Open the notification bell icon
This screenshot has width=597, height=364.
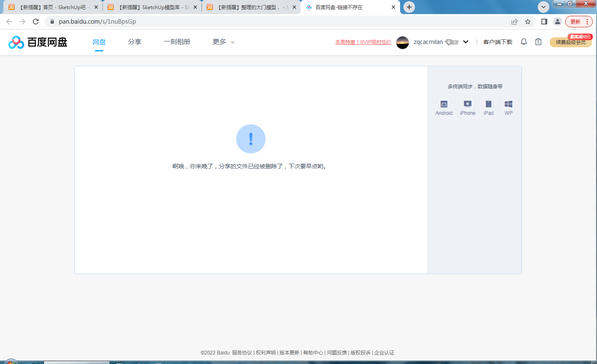pos(524,42)
